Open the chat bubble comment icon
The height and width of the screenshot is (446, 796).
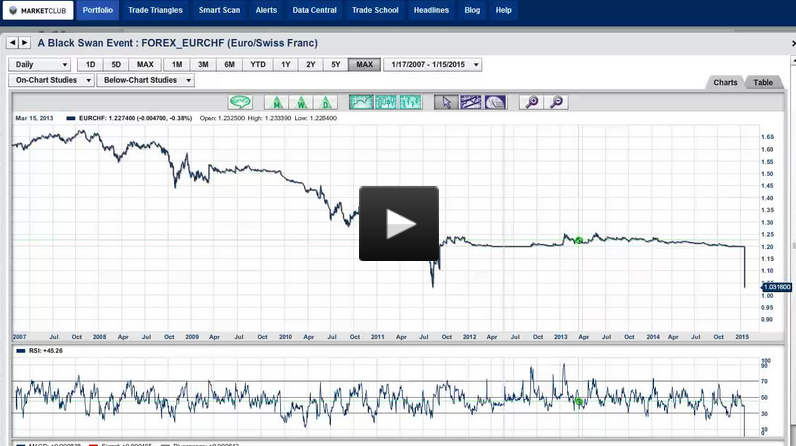tap(240, 102)
